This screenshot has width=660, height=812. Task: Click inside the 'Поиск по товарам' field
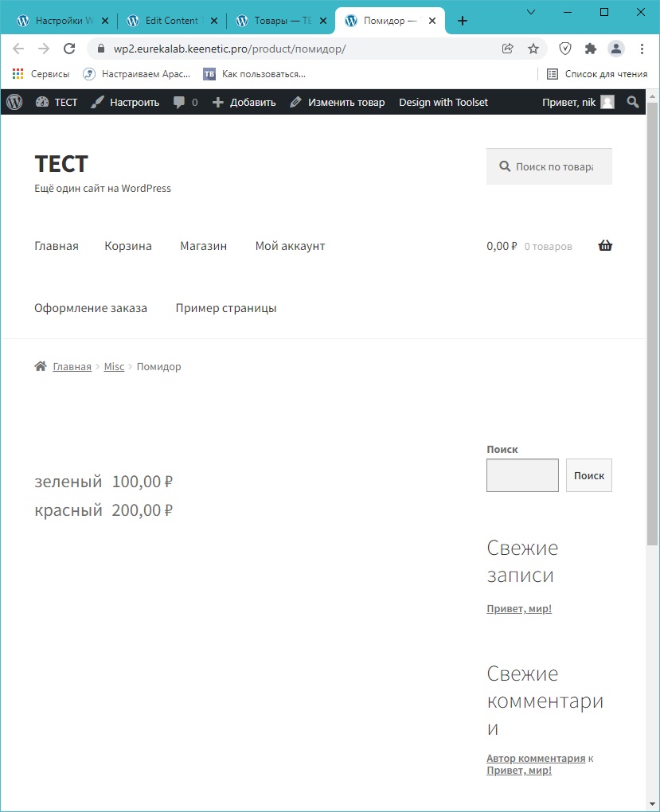(553, 167)
